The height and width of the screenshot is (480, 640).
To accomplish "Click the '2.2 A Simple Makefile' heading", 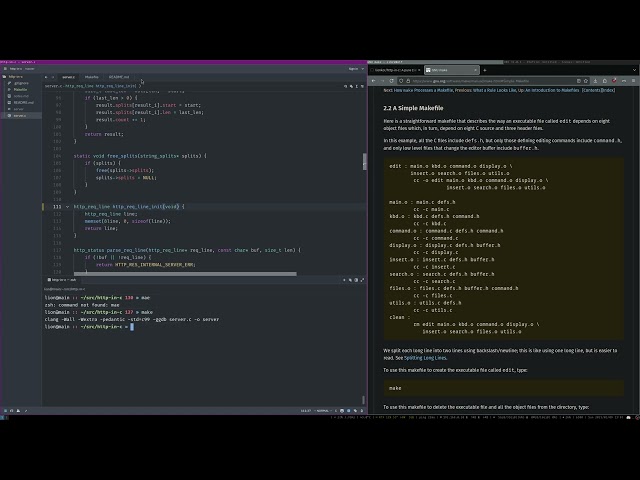I will pyautogui.click(x=413, y=108).
